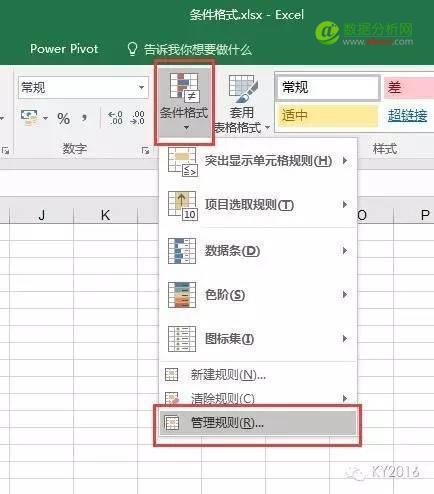434x494 pixels.
Task: Apply comma style number format
Action: 85,118
